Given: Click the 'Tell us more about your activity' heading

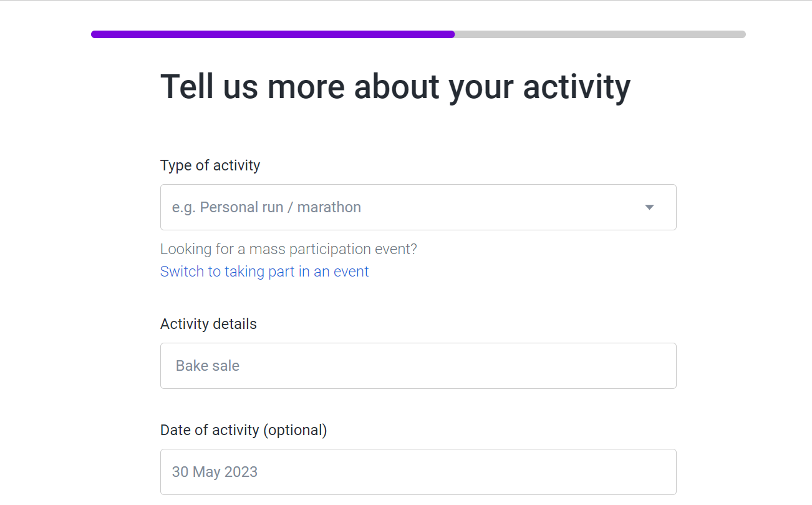Looking at the screenshot, I should tap(395, 86).
